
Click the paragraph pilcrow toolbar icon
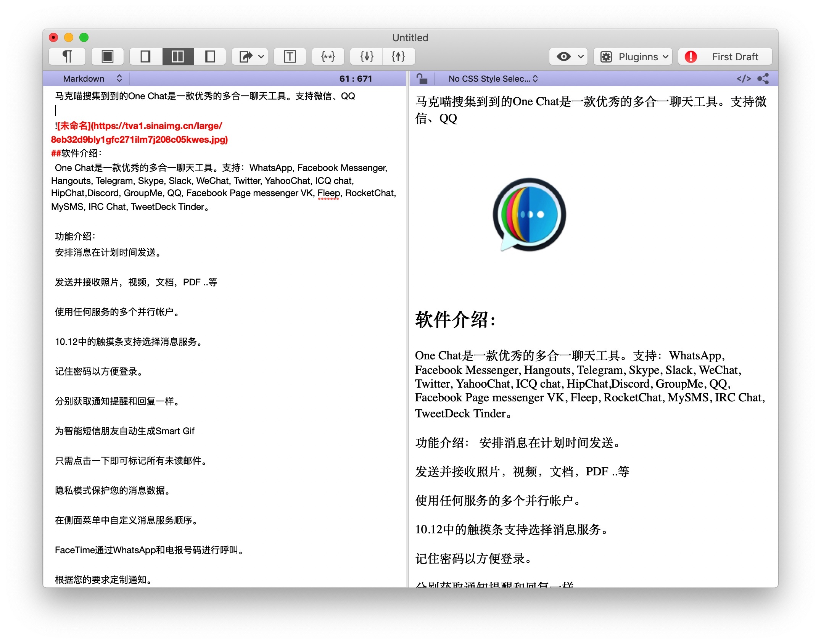click(67, 56)
